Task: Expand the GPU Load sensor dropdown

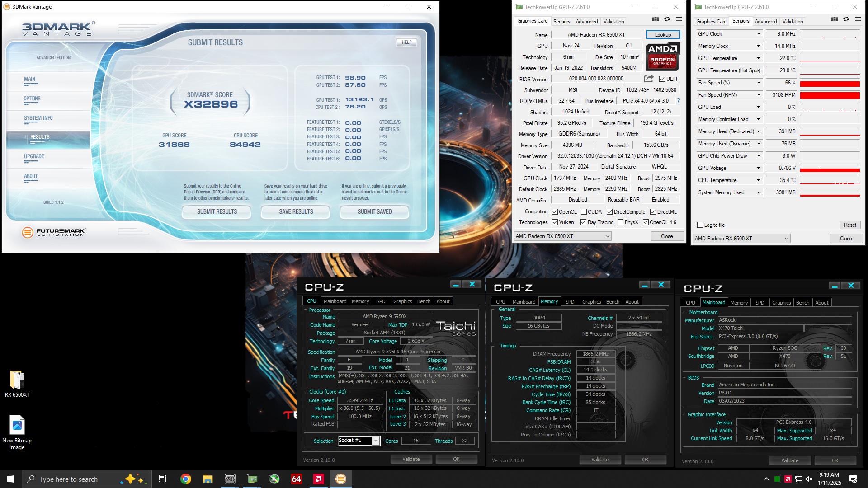Action: [x=759, y=107]
